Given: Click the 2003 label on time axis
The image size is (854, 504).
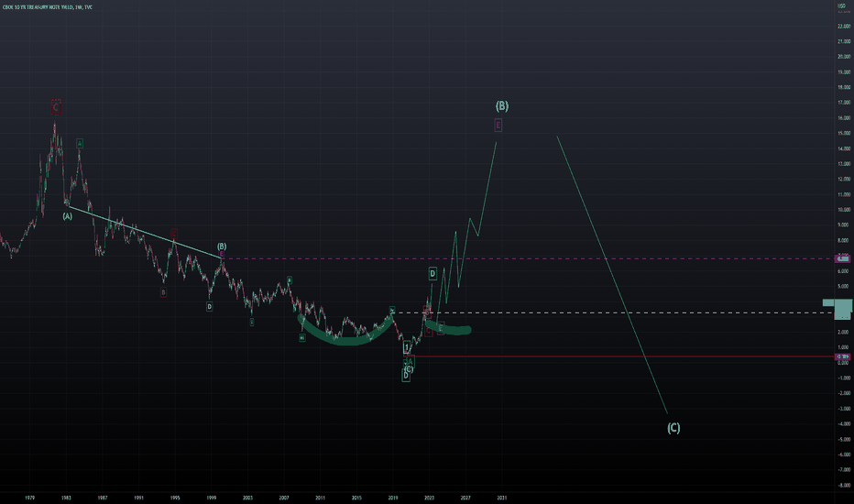Looking at the screenshot, I should [247, 498].
